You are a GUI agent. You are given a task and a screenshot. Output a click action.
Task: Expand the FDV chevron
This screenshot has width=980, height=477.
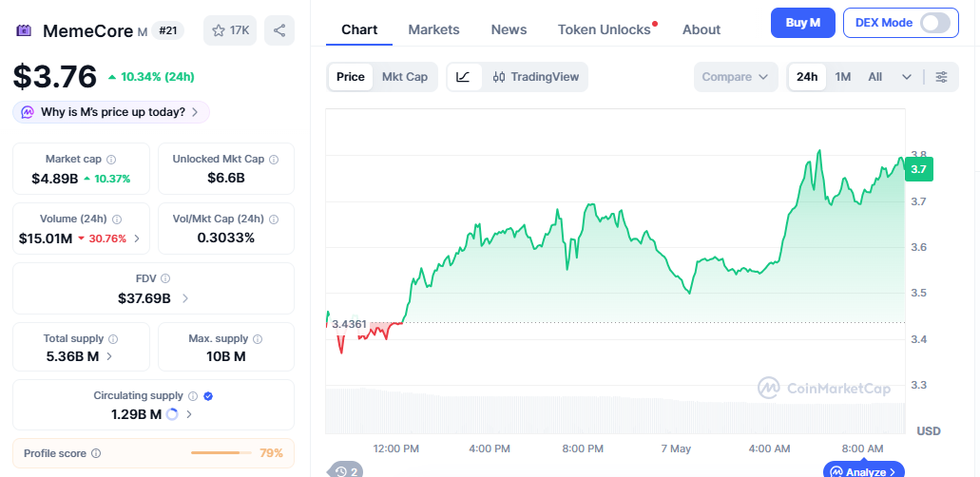(x=185, y=298)
